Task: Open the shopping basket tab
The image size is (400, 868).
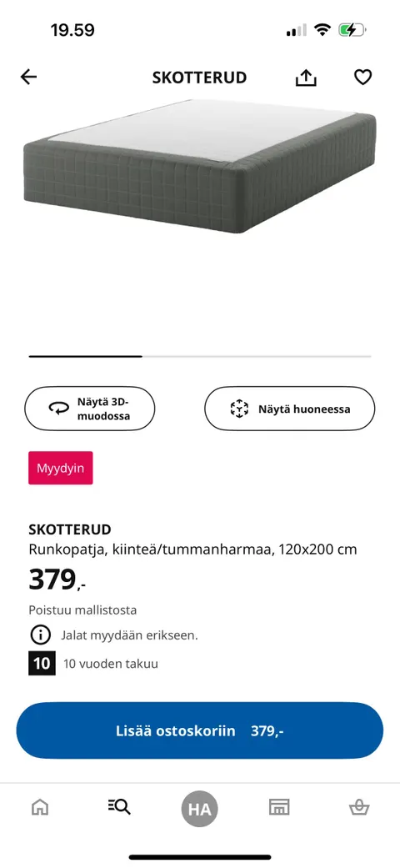Action: 360,808
